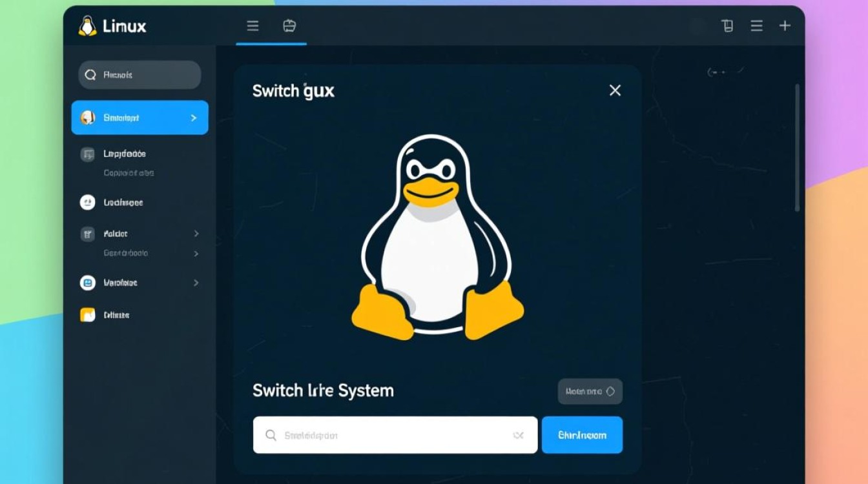This screenshot has height=484, width=868.
Task: Click inside the dialog search field
Action: click(x=394, y=435)
